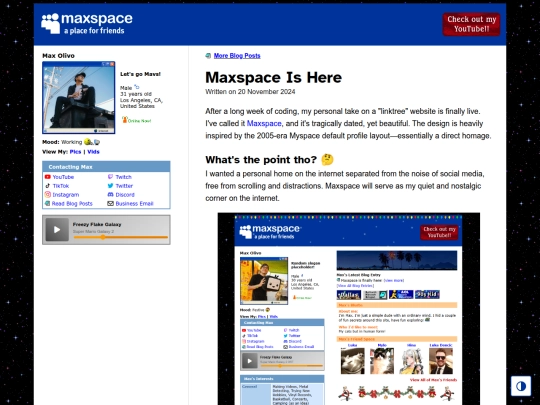Click the Freezy Flake Galaxy song title

(x=97, y=224)
